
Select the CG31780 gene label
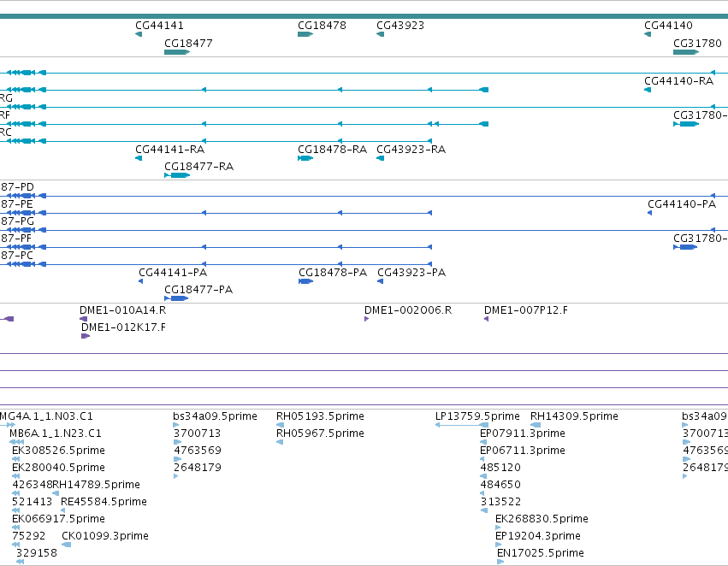(697, 43)
